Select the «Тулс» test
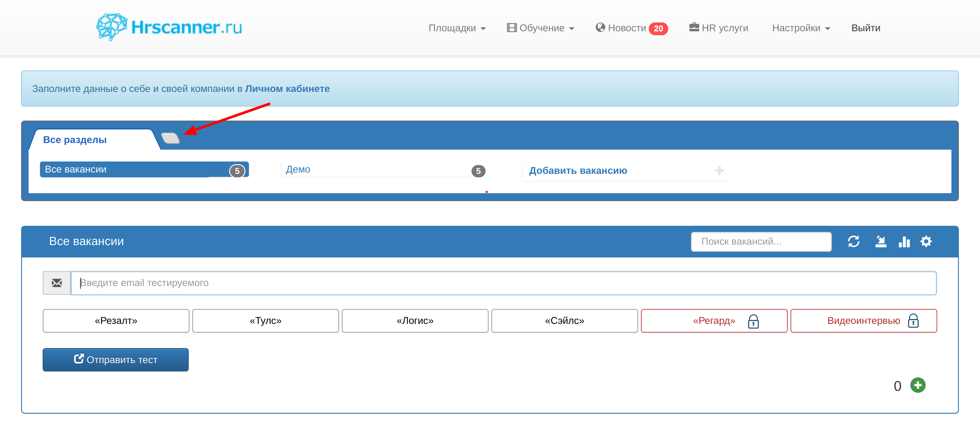980x426 pixels. coord(266,321)
